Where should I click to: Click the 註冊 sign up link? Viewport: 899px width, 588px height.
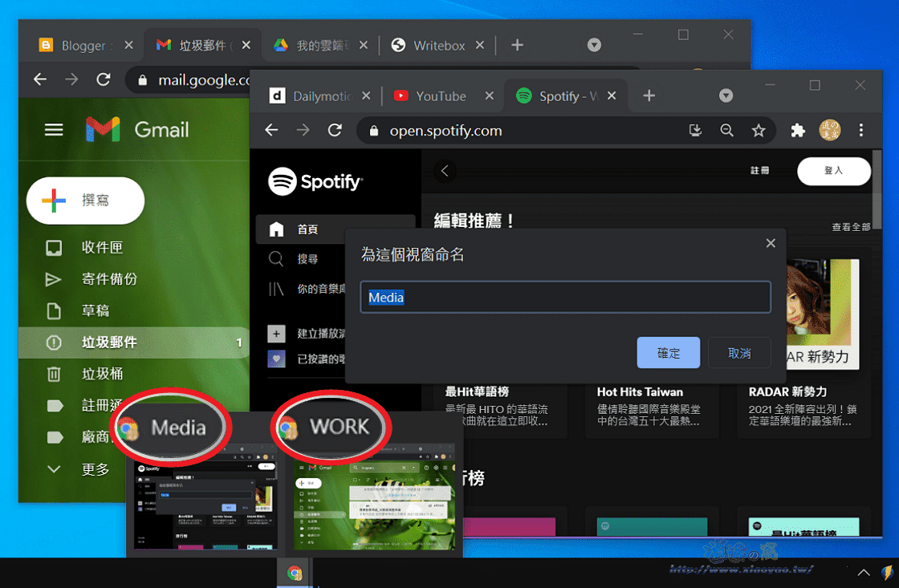[x=759, y=170]
